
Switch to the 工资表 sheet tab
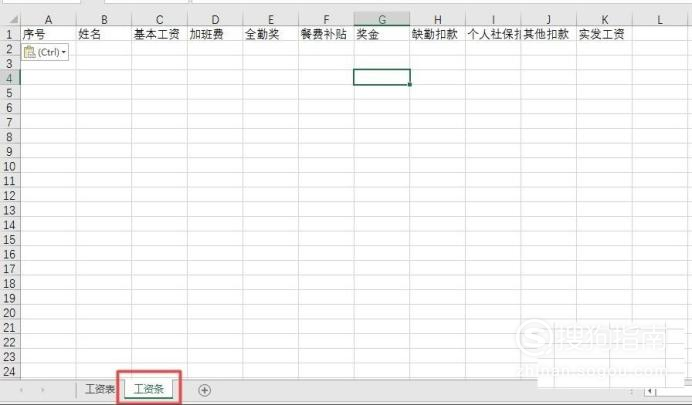coord(100,389)
